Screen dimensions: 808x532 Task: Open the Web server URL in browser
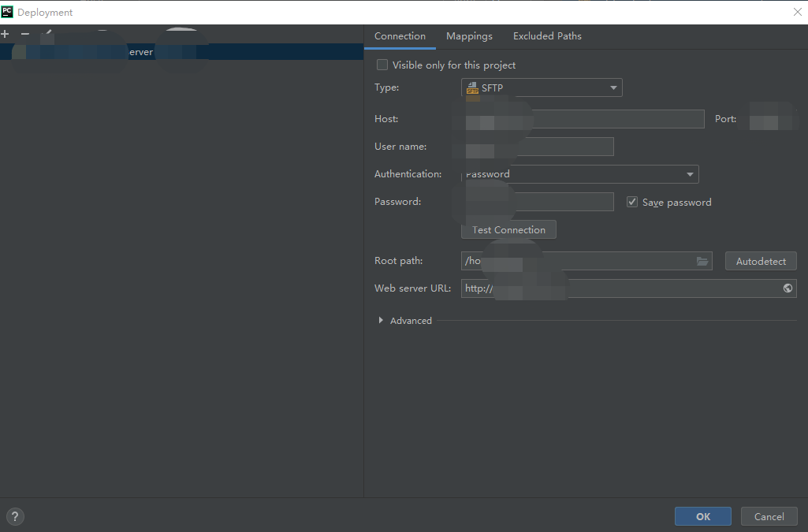788,288
